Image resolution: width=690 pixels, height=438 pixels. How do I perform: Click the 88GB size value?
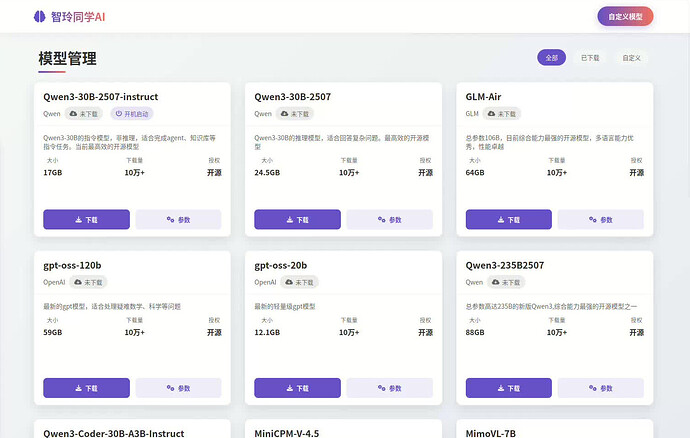point(475,332)
